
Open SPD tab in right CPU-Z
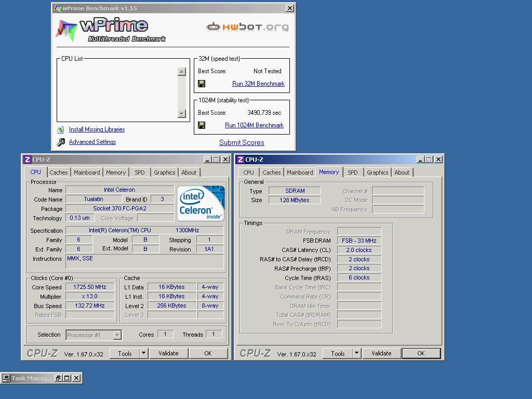coord(353,172)
